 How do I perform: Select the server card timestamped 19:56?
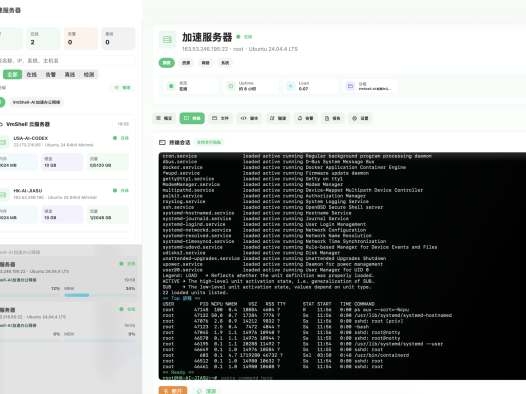click(x=69, y=279)
